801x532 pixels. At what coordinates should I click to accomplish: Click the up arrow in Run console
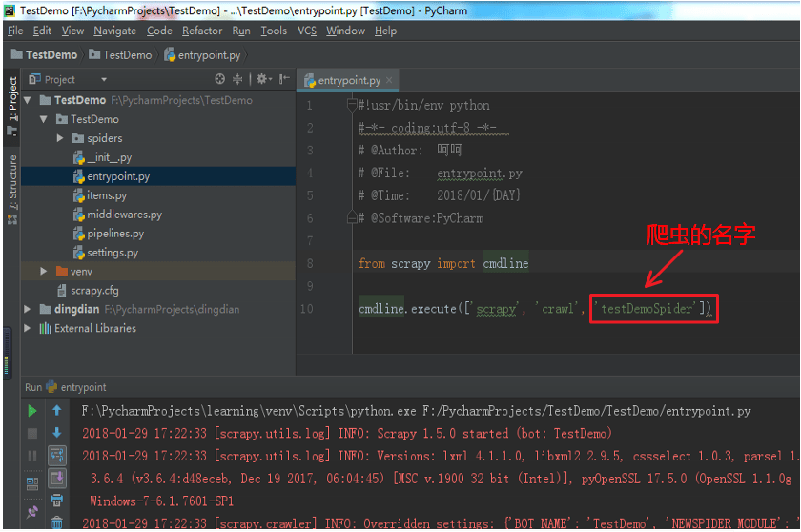(56, 410)
